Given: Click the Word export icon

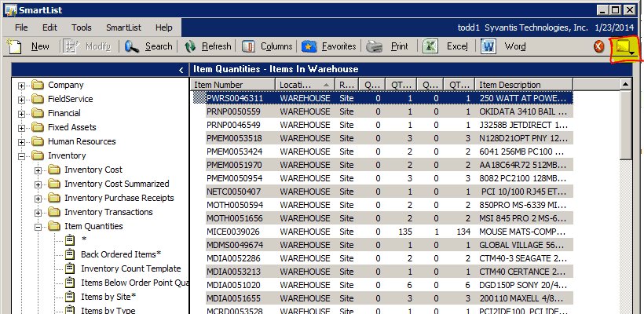Looking at the screenshot, I should (488, 46).
